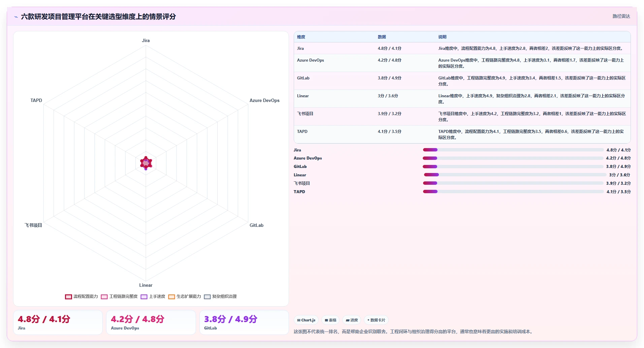Click the Jira progress bar
This screenshot has height=348, width=644.
click(x=513, y=150)
